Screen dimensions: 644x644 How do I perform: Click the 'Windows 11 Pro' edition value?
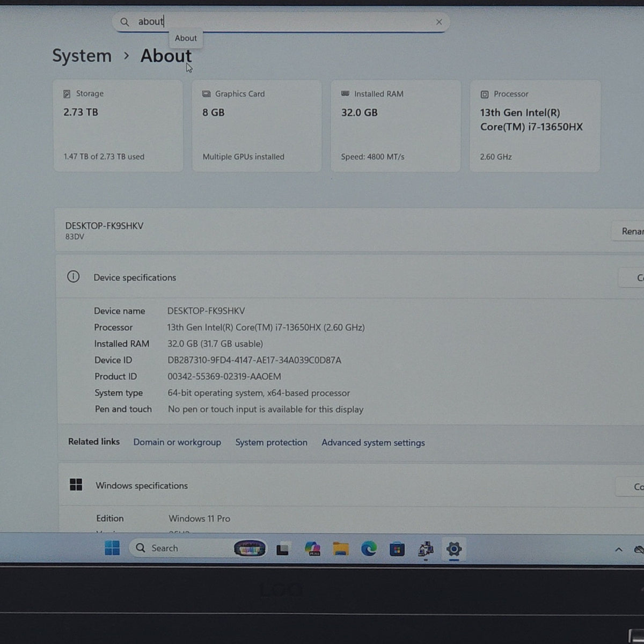tap(199, 518)
